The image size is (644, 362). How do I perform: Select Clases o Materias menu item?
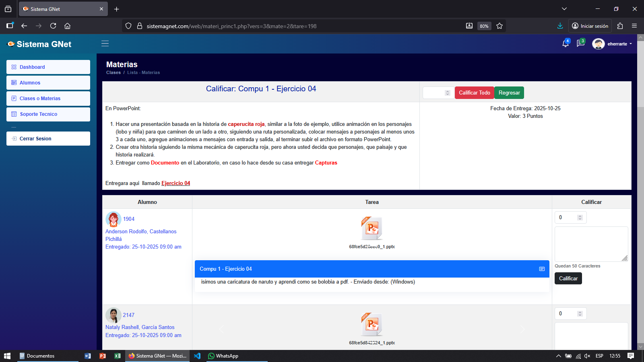pos(48,99)
